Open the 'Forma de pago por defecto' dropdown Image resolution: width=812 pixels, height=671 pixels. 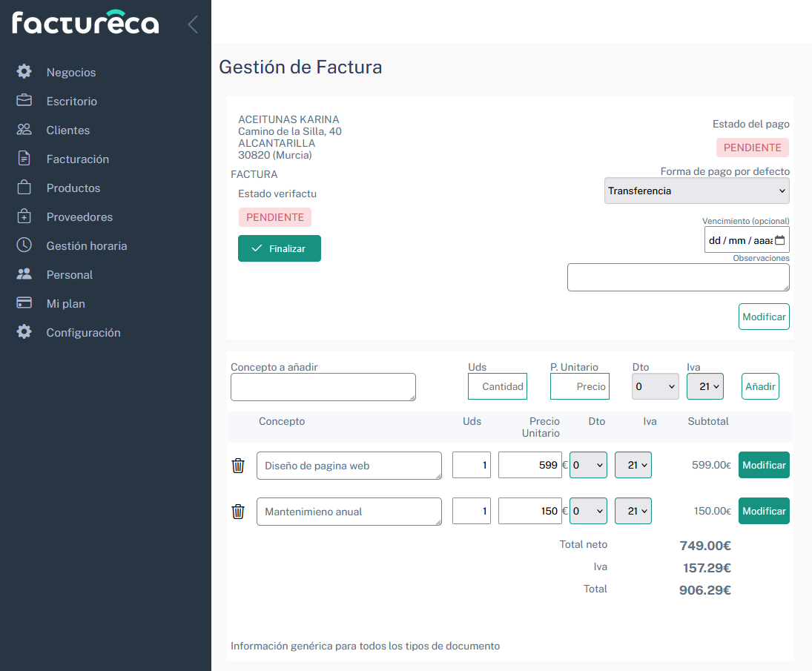point(696,191)
